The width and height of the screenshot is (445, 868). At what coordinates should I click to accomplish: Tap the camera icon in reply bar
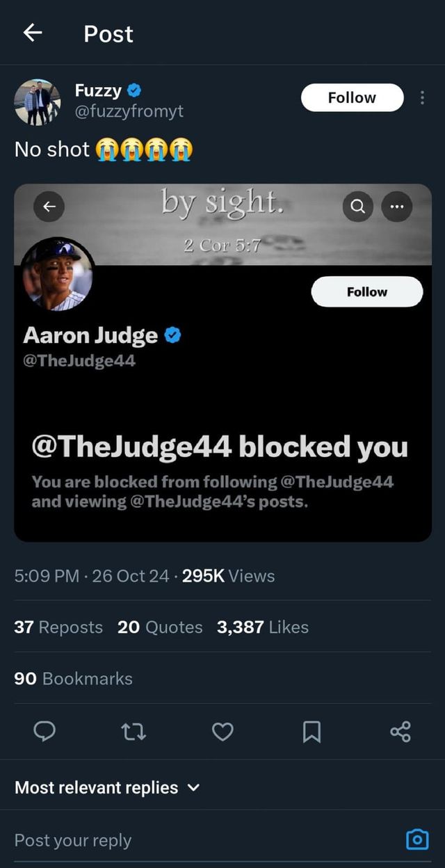coord(417,840)
